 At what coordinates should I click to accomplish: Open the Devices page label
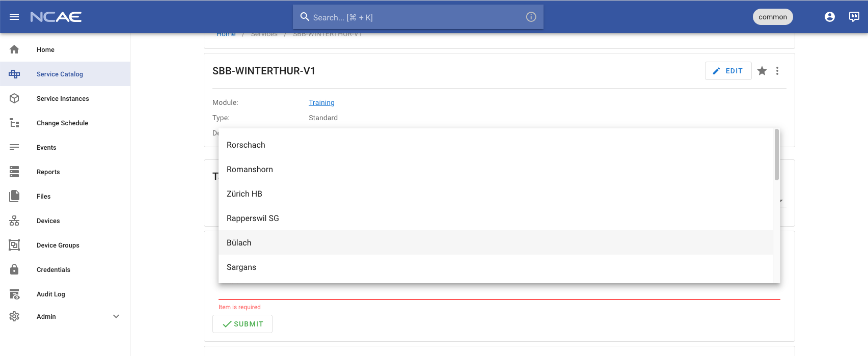(x=48, y=221)
